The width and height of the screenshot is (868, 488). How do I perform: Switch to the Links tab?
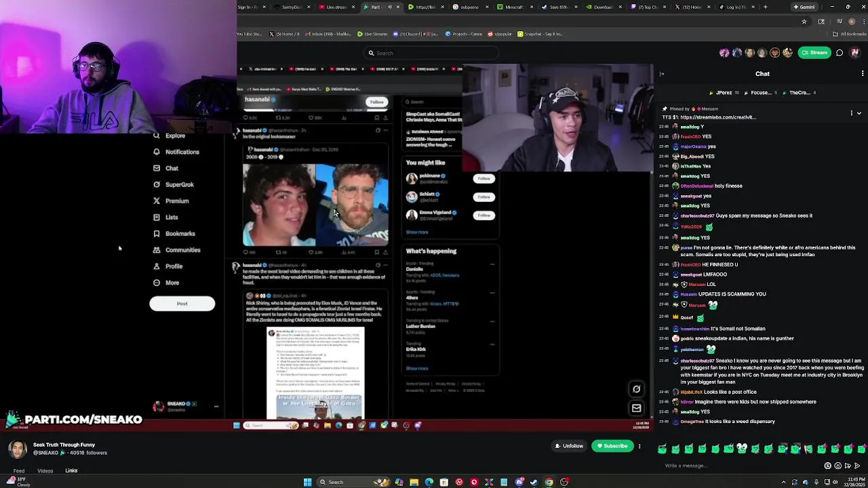coord(71,470)
